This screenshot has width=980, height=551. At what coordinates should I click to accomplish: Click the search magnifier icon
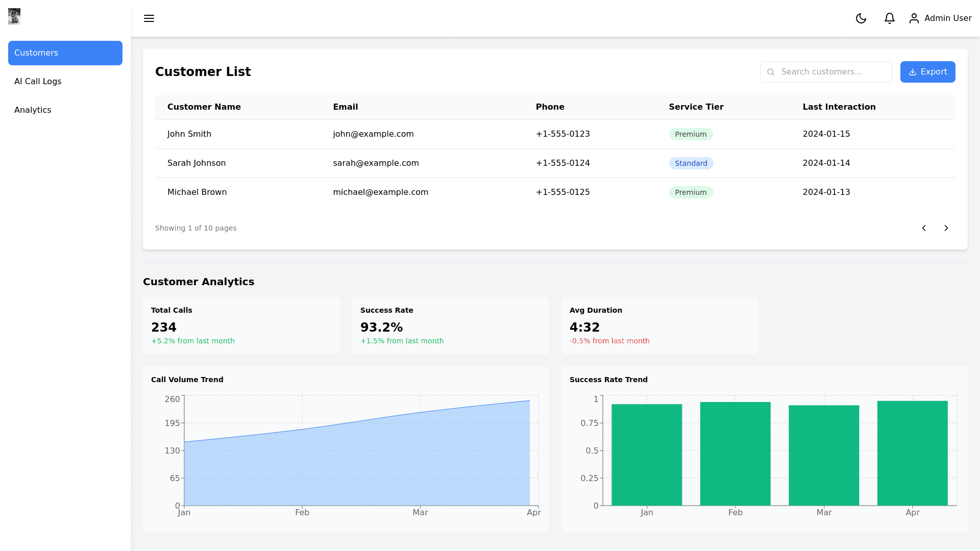[x=771, y=72]
